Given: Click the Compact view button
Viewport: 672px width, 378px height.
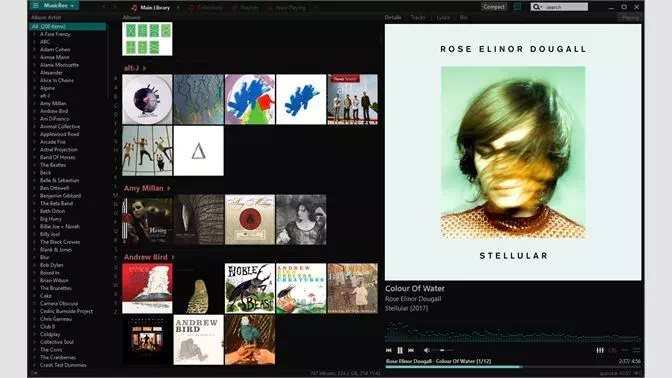Looking at the screenshot, I should [x=494, y=7].
